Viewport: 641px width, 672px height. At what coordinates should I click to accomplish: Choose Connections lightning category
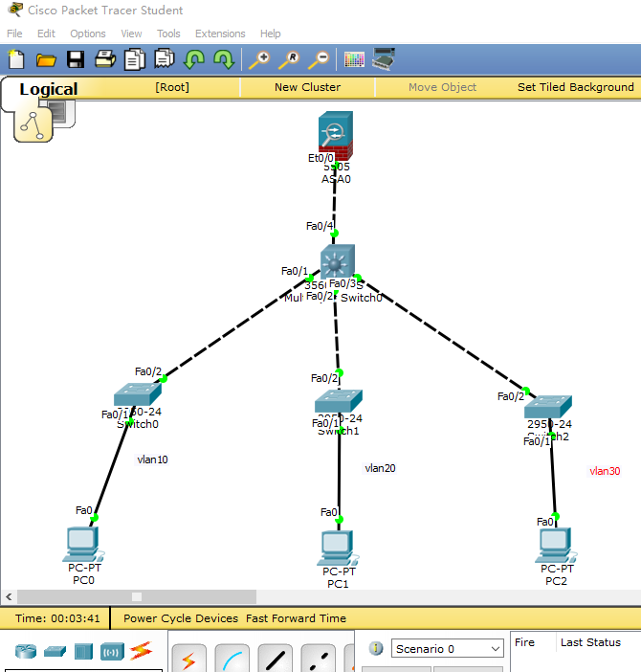coord(141,651)
